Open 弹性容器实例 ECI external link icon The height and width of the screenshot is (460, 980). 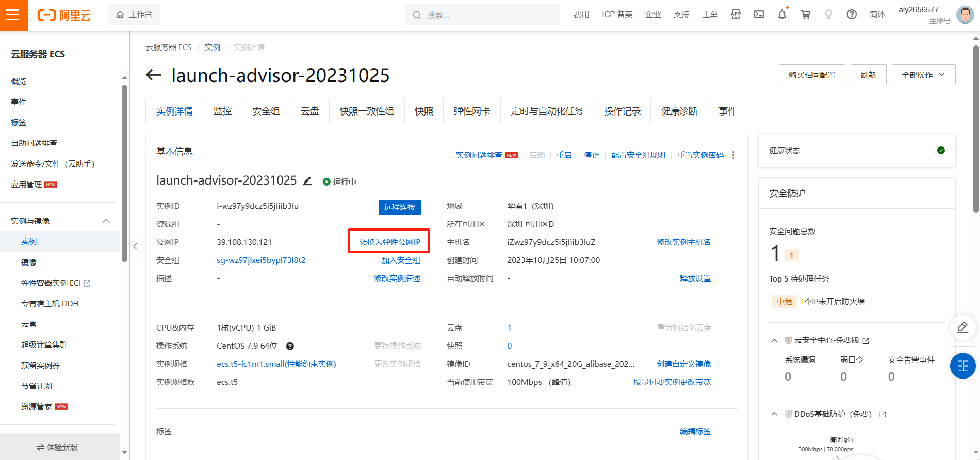(x=87, y=283)
